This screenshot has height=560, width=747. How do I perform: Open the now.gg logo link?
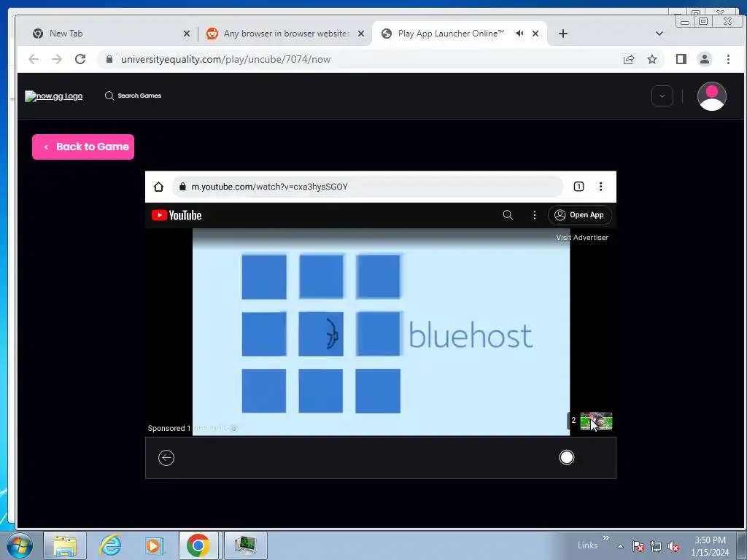click(x=54, y=96)
